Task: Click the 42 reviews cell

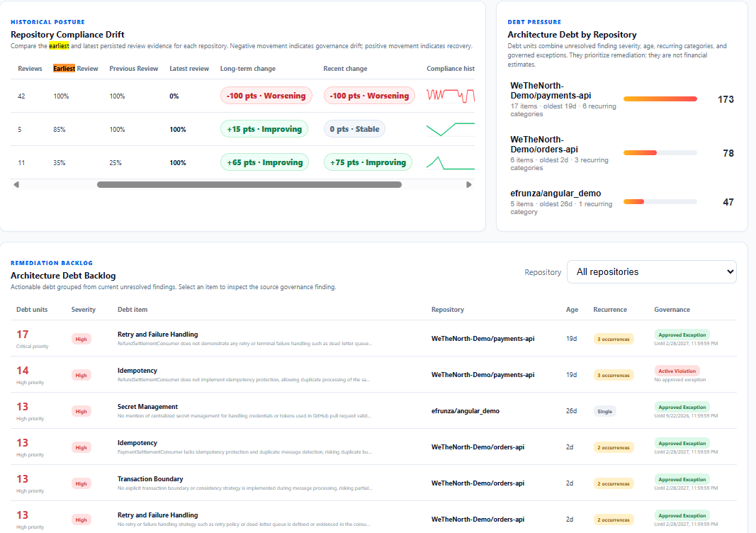Action: point(21,96)
